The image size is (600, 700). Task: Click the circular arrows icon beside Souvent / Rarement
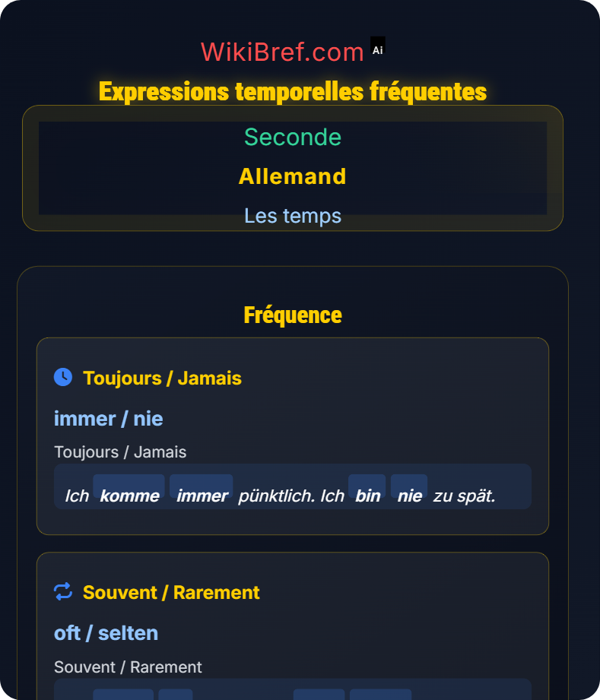(63, 591)
